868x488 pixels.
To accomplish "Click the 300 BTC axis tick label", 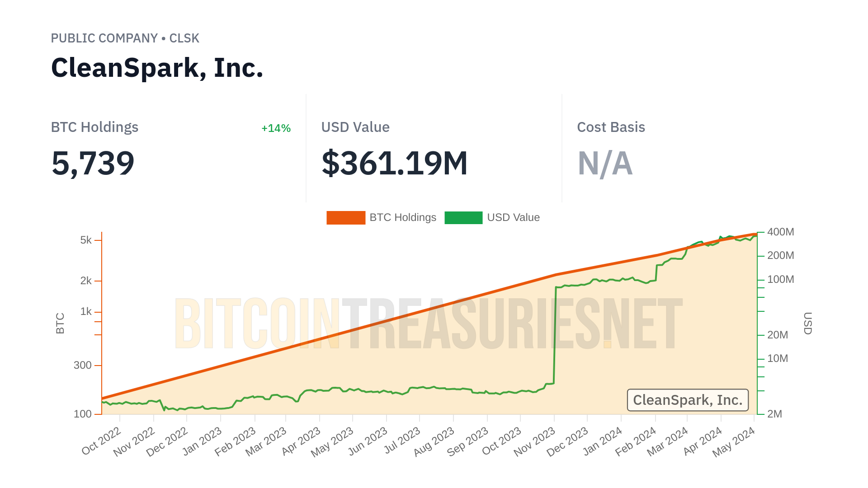I will (82, 365).
